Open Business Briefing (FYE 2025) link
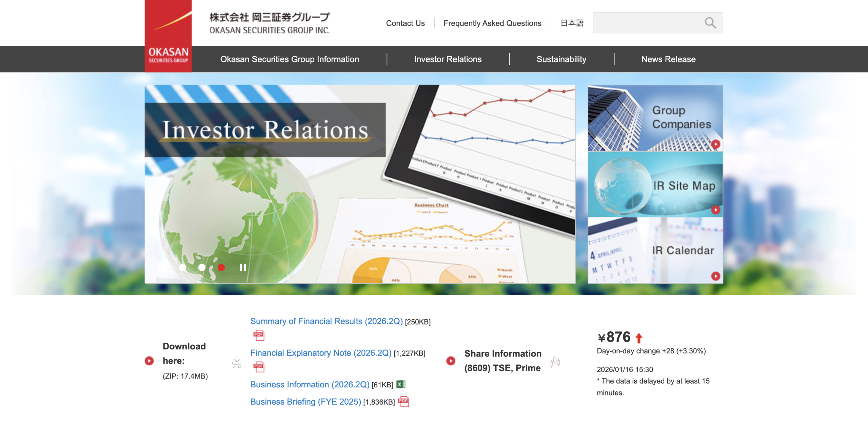Image resolution: width=868 pixels, height=442 pixels. [305, 402]
